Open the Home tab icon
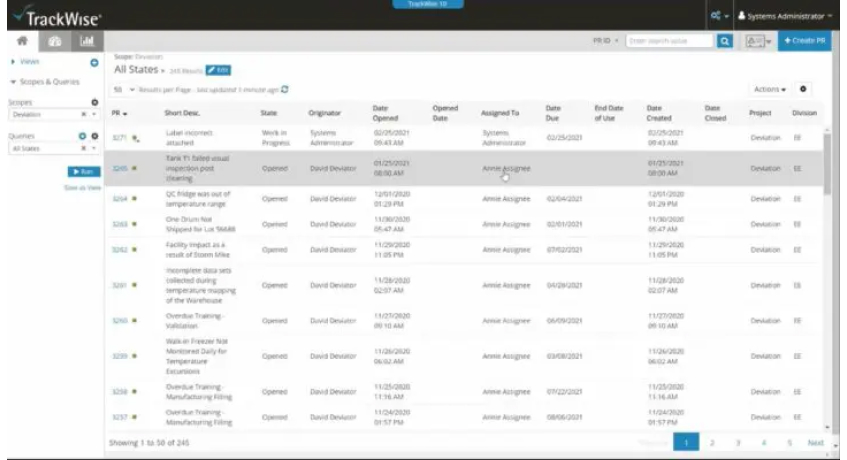Image resolution: width=847 pixels, height=460 pixels. tap(20, 41)
